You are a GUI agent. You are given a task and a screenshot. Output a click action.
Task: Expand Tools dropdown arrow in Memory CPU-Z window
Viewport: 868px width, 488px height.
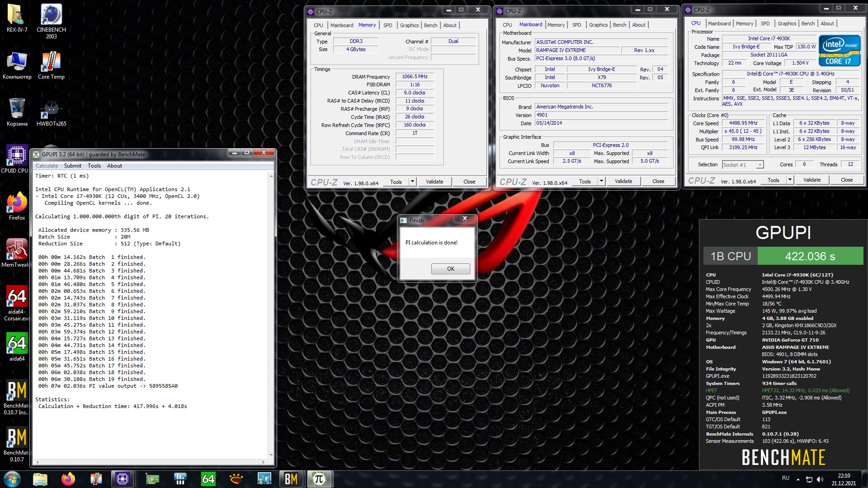pos(412,182)
